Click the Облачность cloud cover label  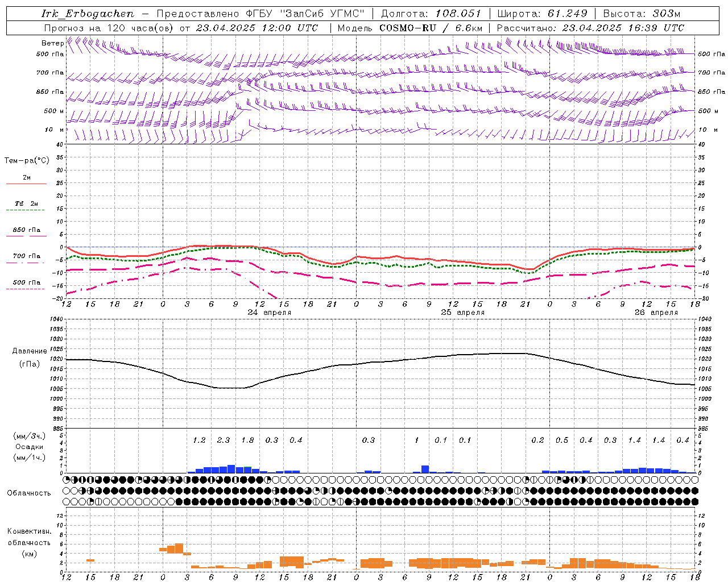[x=29, y=493]
